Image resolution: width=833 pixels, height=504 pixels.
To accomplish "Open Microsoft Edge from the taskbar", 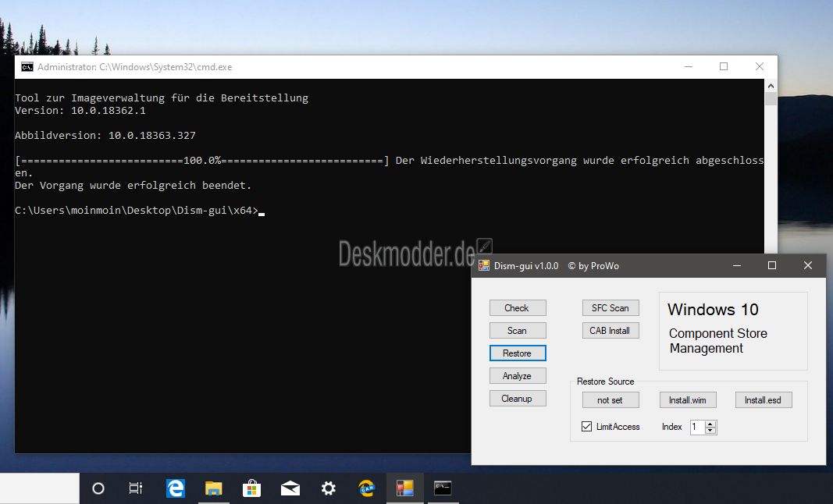I will coord(176,488).
